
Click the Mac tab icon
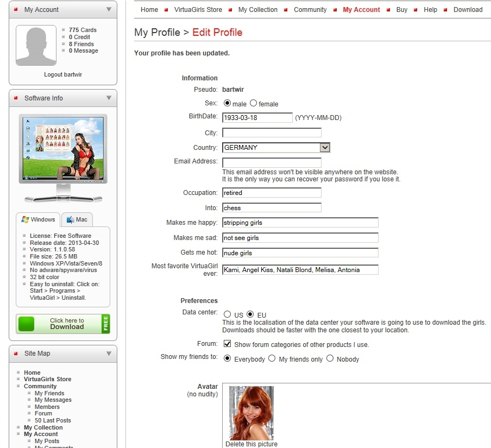click(70, 219)
